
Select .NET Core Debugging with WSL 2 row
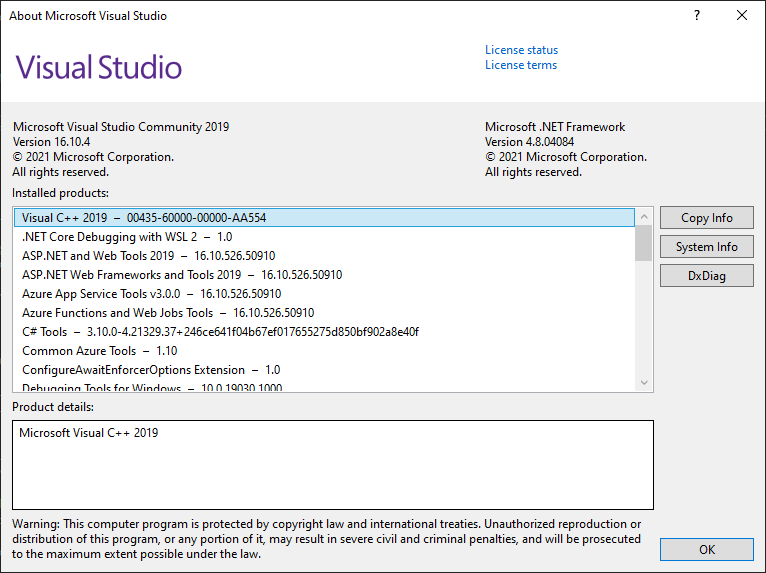[x=324, y=237]
